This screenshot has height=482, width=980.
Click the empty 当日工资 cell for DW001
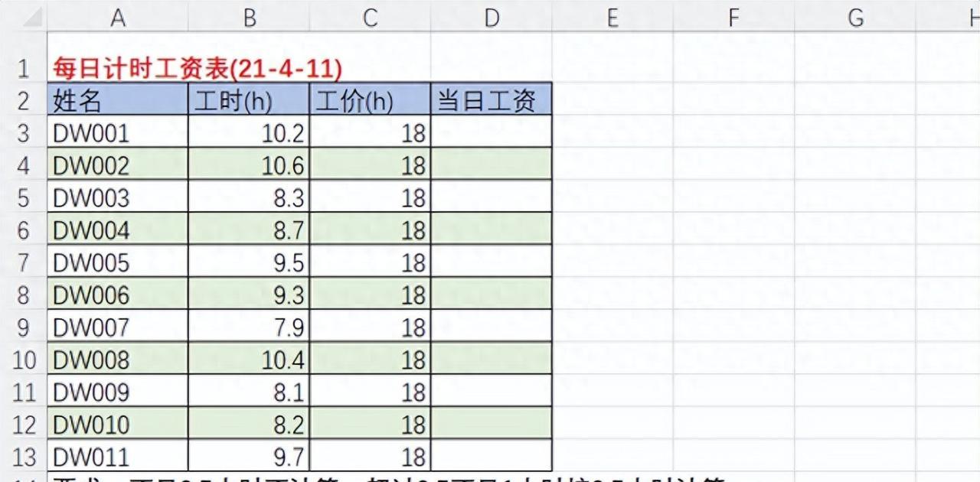point(492,132)
